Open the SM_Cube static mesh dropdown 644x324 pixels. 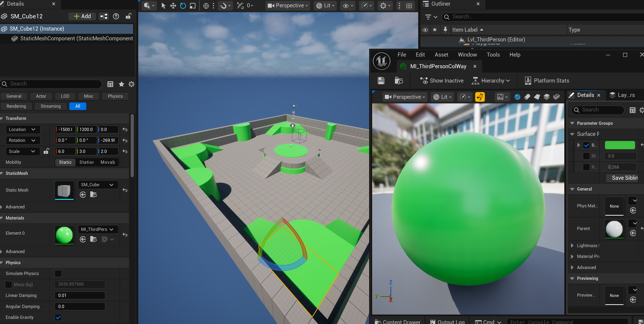pos(98,185)
